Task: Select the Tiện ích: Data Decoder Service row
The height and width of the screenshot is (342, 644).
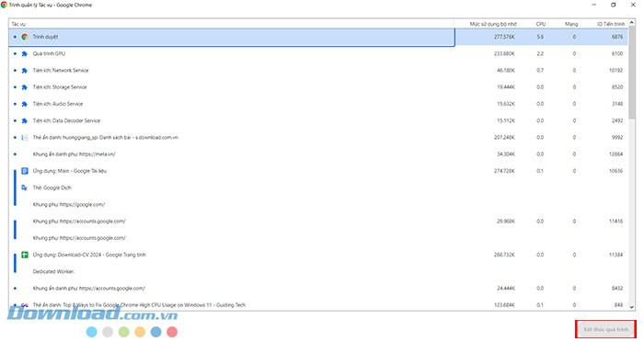Action: [318, 120]
